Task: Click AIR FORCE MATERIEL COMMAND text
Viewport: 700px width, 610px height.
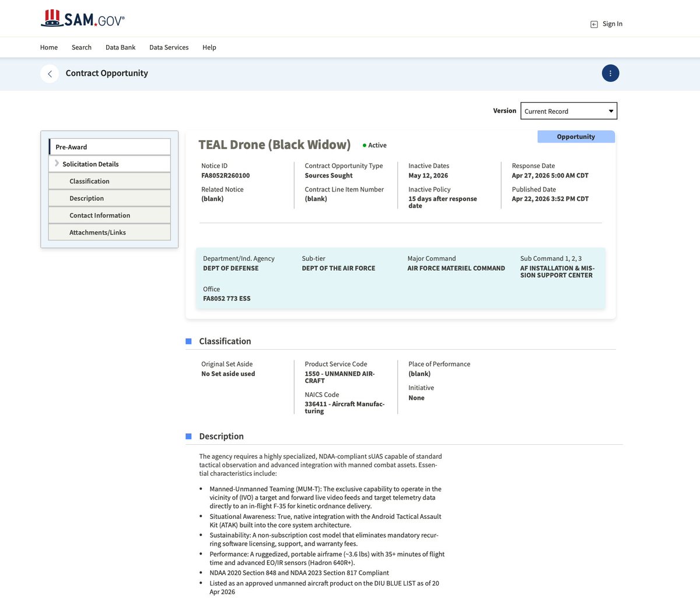Action: [456, 268]
